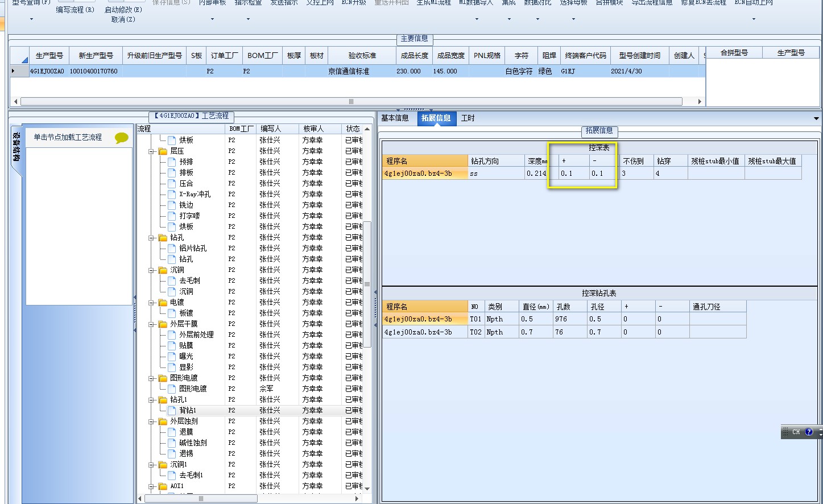The image size is (823, 504).
Task: Click the document icon of 背钻1
Action: coord(172,411)
